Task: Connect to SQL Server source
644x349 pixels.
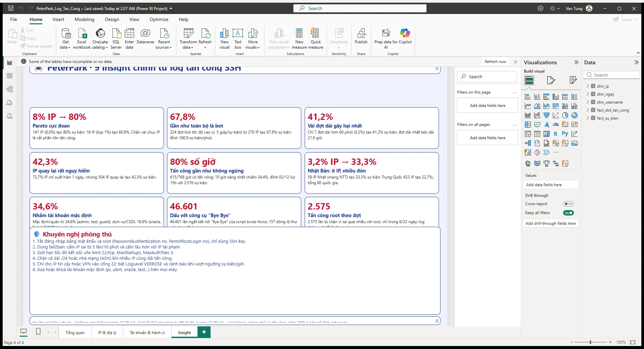Action: (116, 38)
